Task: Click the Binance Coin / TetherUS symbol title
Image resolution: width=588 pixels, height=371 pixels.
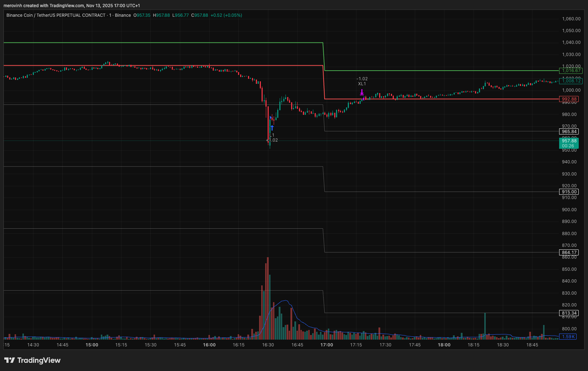Action: point(56,15)
